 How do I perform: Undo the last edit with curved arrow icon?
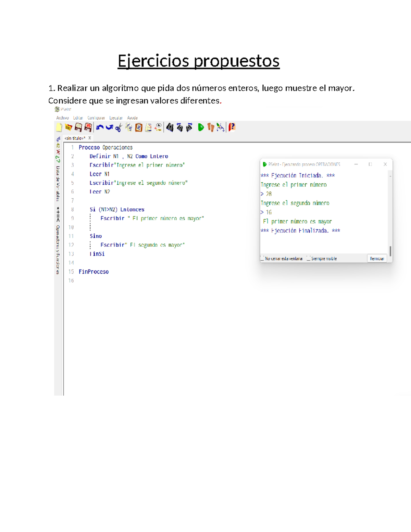[100, 127]
